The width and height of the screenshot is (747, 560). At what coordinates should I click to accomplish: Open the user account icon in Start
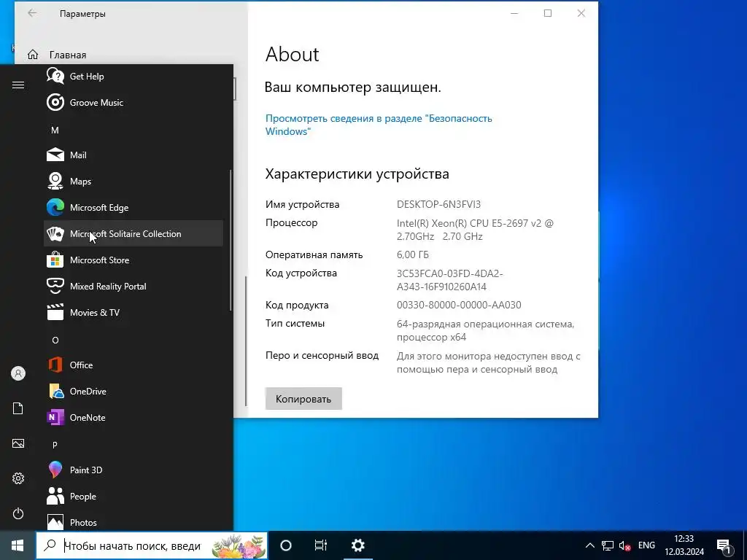pyautogui.click(x=18, y=373)
